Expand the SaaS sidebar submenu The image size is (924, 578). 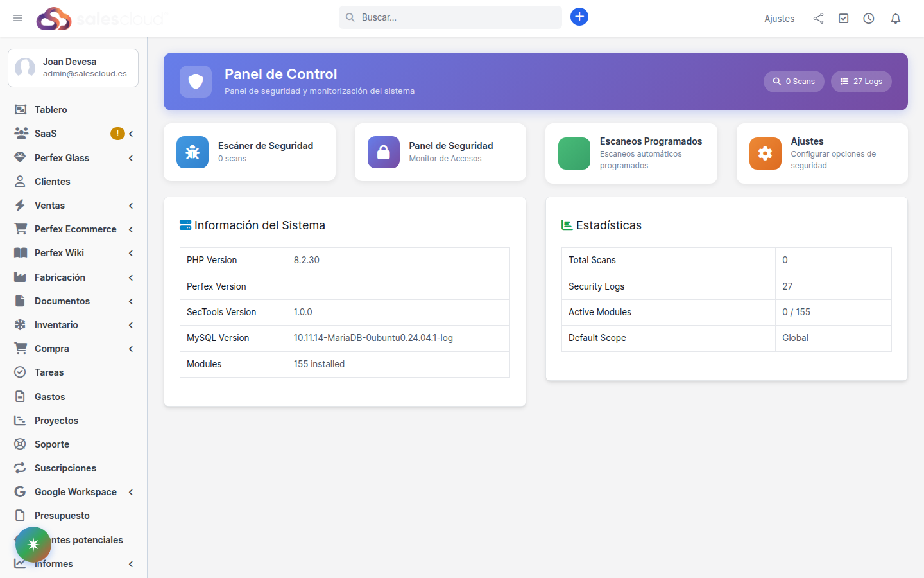[131, 134]
